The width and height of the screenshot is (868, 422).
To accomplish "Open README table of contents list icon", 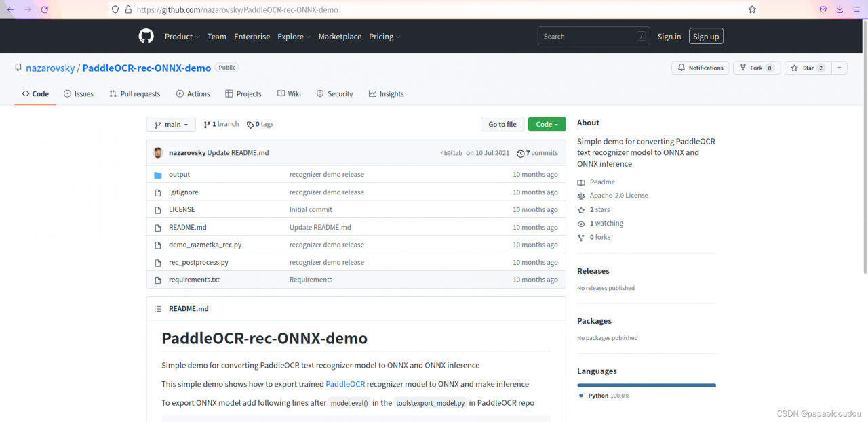I will [158, 308].
